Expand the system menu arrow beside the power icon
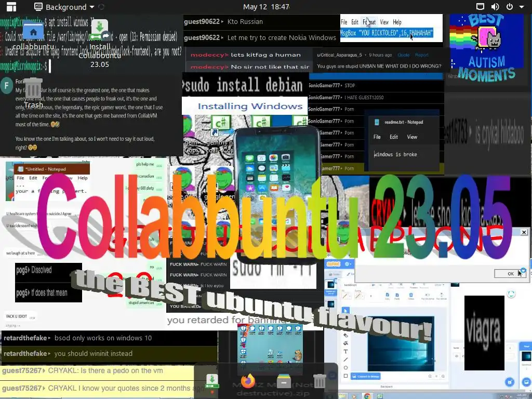This screenshot has width=532, height=399. click(x=522, y=7)
